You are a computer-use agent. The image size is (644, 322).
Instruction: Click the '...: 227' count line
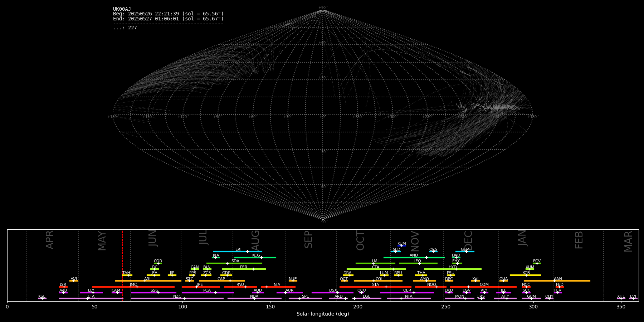point(125,28)
